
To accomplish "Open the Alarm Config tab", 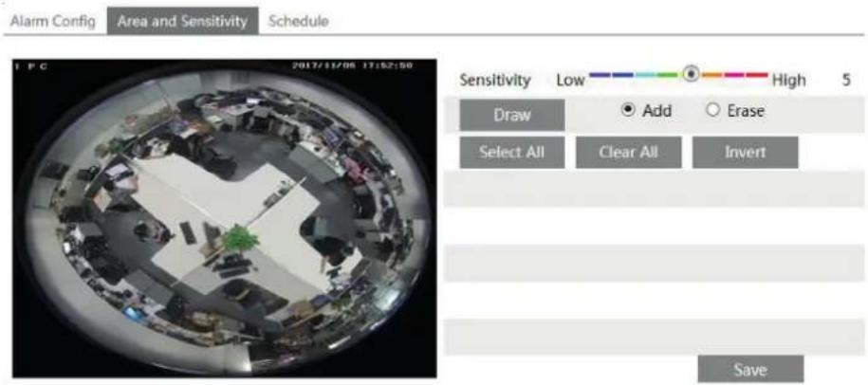I will tap(52, 22).
